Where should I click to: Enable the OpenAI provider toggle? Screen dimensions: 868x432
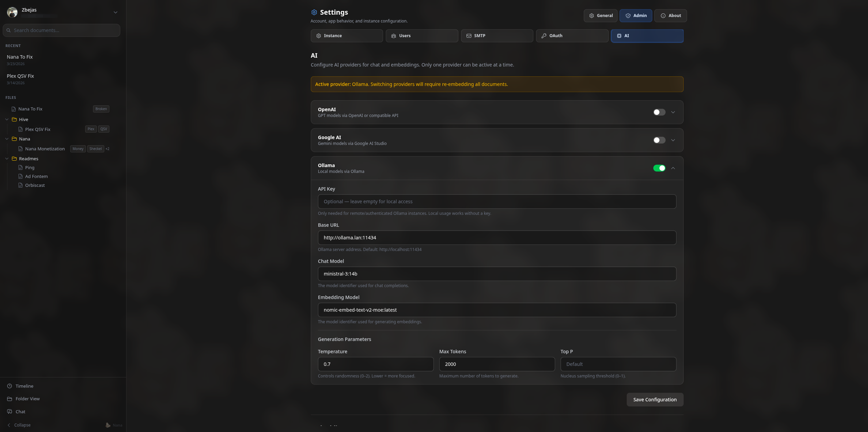point(659,112)
